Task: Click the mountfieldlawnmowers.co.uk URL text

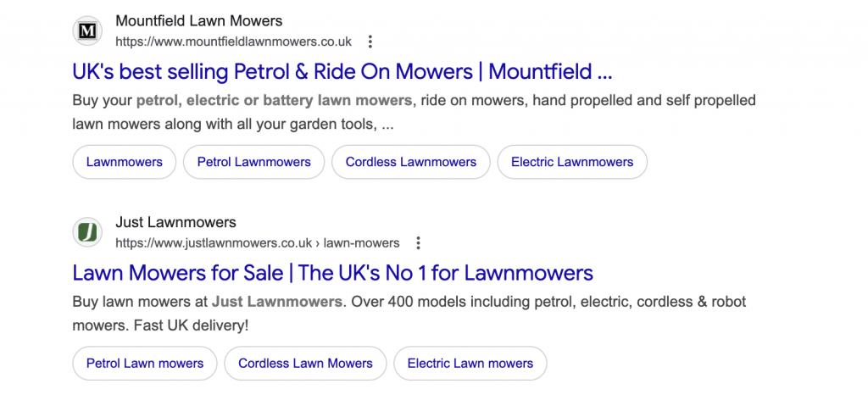Action: (233, 42)
